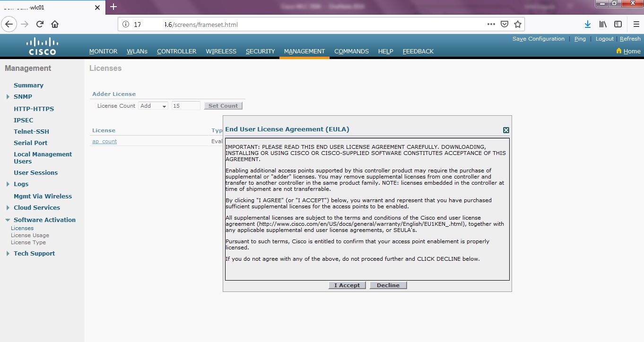Open the License Count Add dropdown
644x342 pixels.
click(x=153, y=106)
